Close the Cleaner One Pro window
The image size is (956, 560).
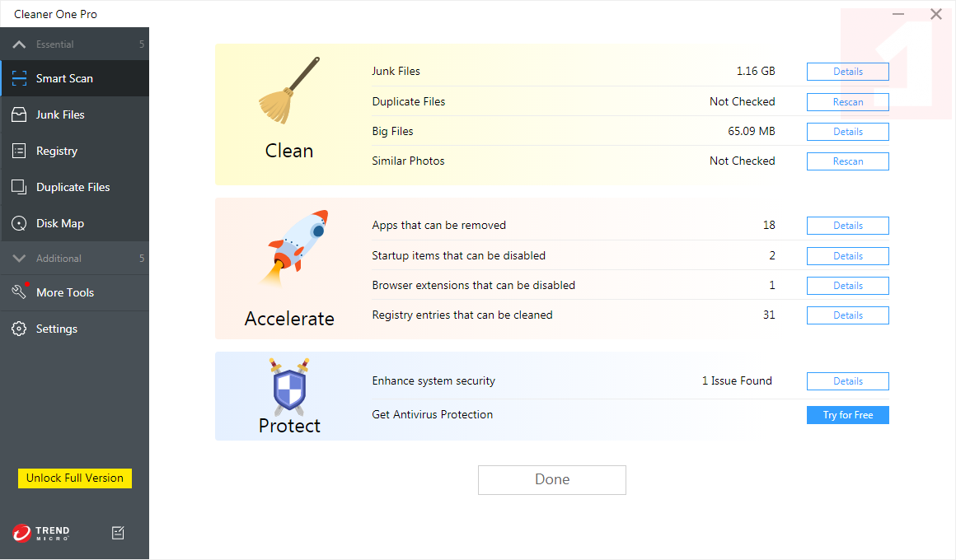936,14
